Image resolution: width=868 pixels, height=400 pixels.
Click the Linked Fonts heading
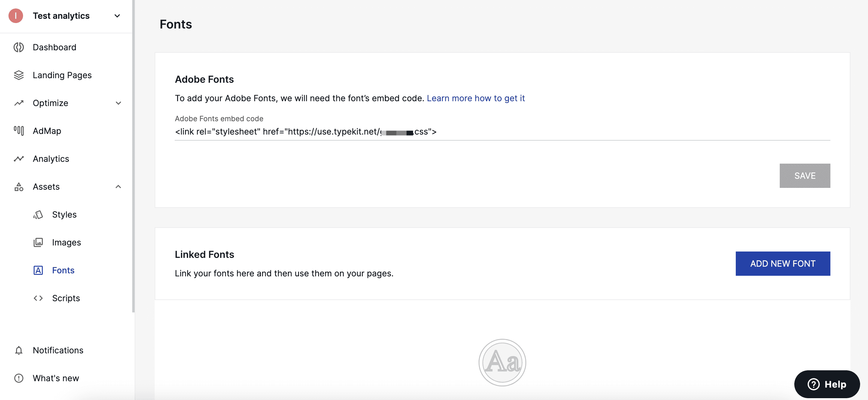pyautogui.click(x=204, y=255)
